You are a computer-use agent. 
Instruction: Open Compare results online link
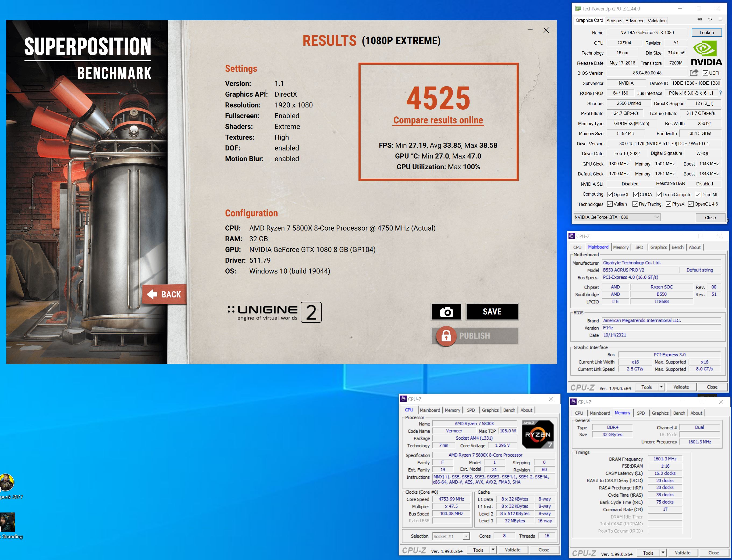click(438, 120)
